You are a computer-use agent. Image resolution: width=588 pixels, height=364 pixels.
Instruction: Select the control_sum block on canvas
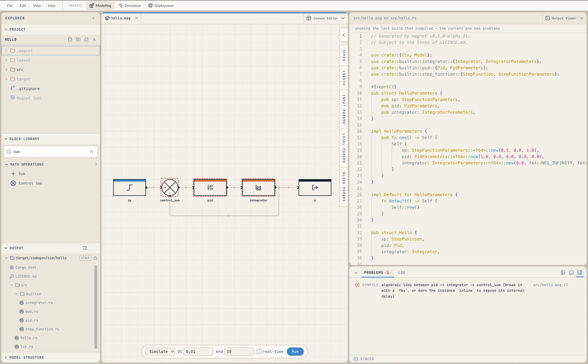170,187
